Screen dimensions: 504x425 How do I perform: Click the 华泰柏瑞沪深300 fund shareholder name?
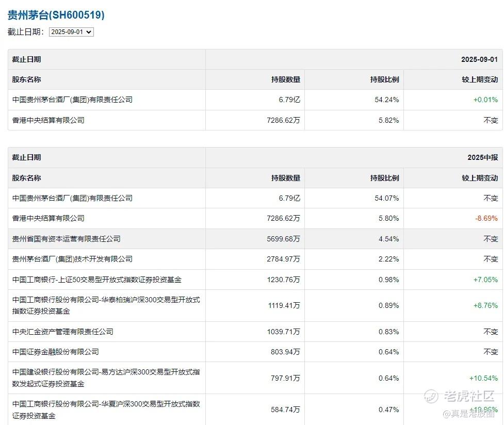tap(106, 305)
